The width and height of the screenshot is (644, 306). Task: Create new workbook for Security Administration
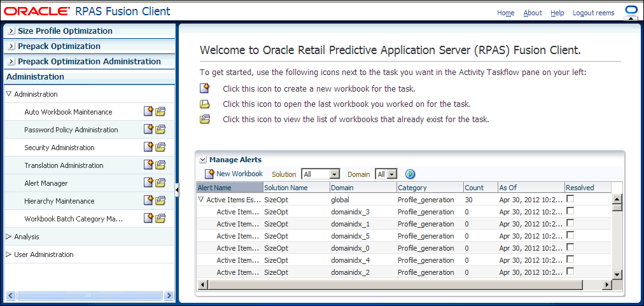[148, 148]
